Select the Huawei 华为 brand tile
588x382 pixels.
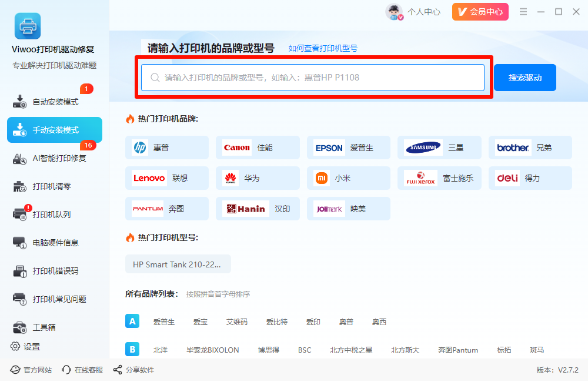click(x=258, y=178)
